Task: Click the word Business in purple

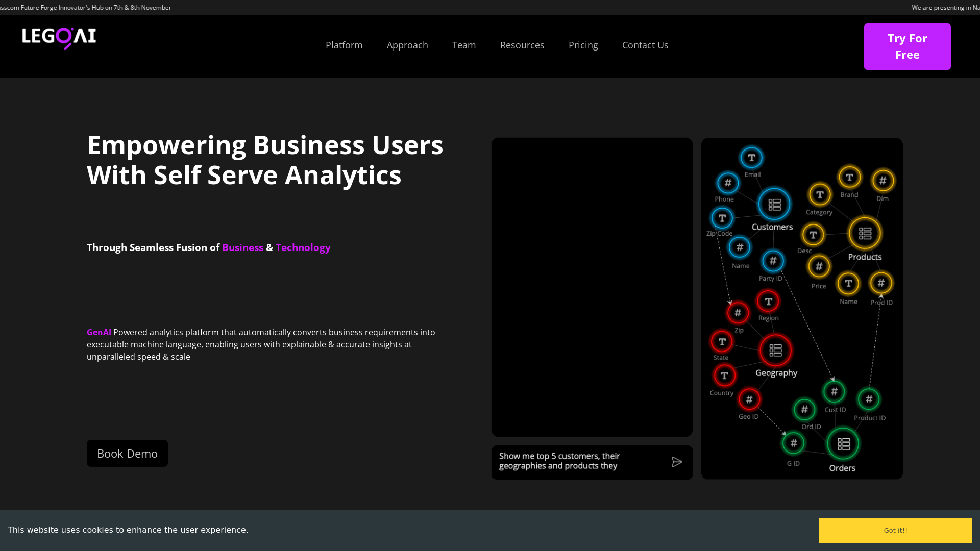Action: (242, 247)
